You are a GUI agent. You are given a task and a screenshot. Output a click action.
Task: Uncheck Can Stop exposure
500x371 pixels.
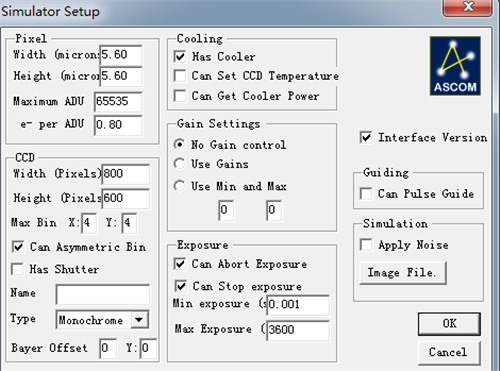point(181,286)
